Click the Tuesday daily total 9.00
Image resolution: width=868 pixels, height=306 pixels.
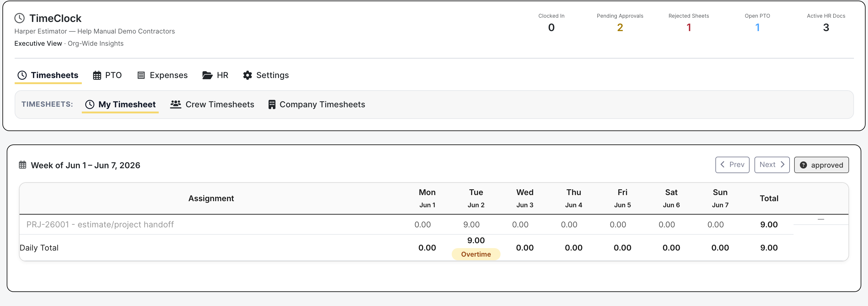tap(476, 240)
